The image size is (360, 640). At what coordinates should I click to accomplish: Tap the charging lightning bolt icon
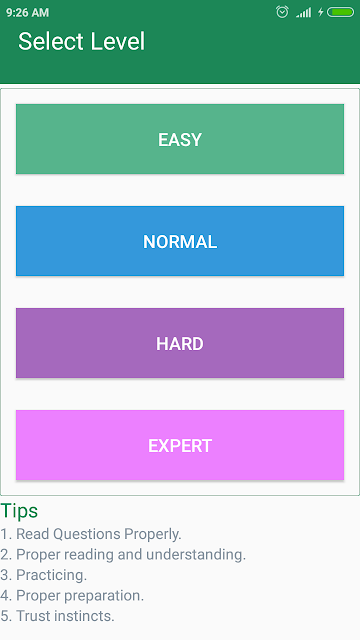click(x=320, y=12)
